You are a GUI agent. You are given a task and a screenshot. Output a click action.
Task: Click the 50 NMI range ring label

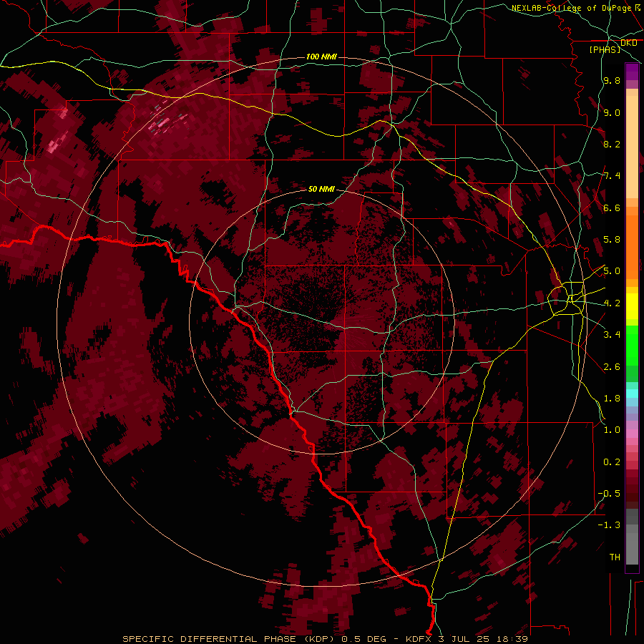point(321,190)
